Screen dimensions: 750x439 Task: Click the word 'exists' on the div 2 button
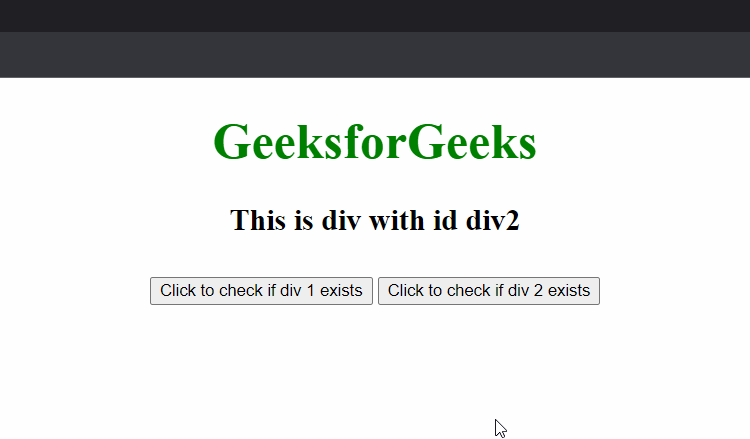(569, 291)
